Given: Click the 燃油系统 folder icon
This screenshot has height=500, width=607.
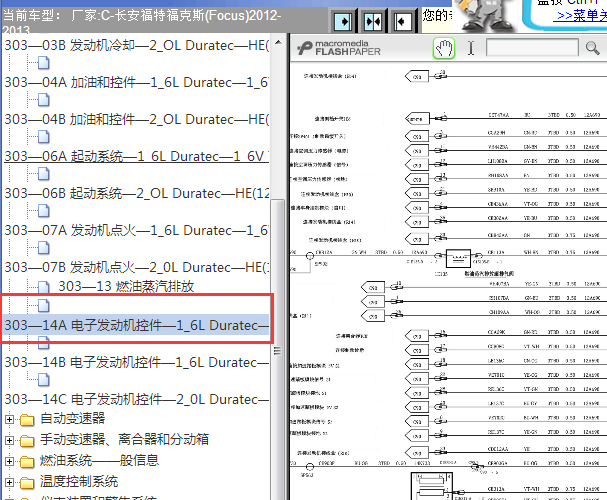Looking at the screenshot, I should pos(27,461).
